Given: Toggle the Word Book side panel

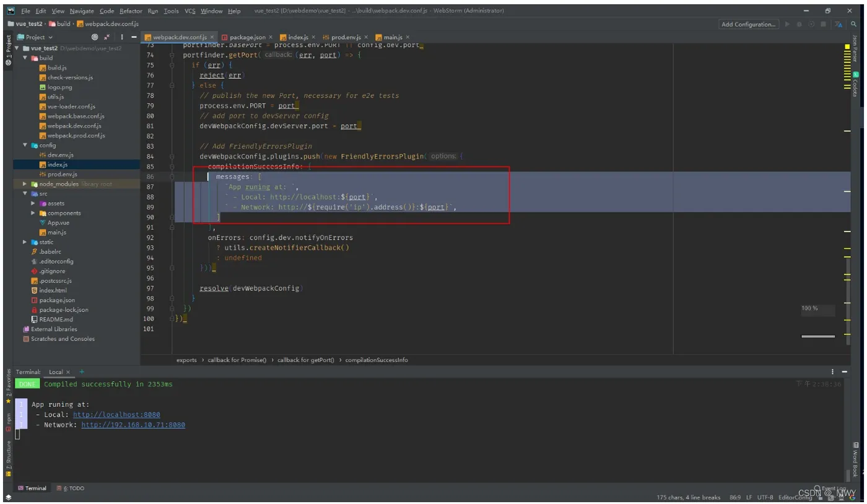Looking at the screenshot, I should (855, 459).
